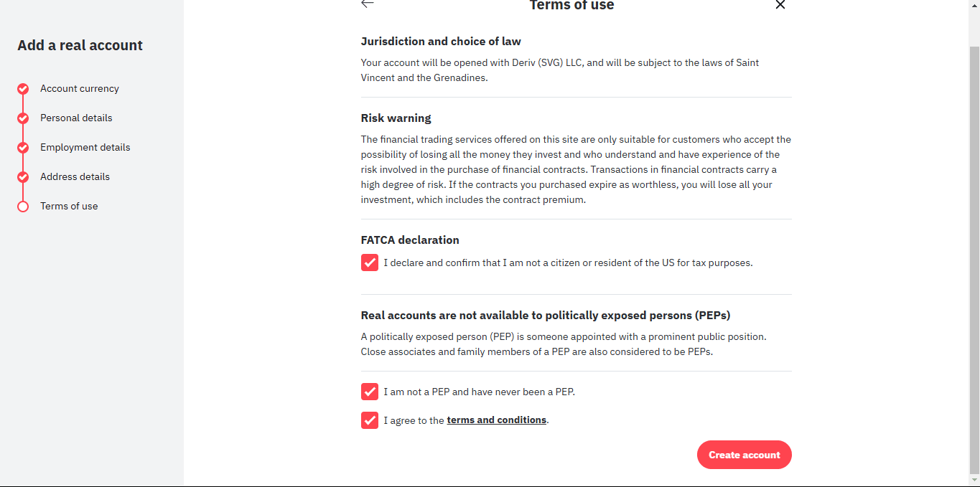Image resolution: width=980 pixels, height=487 pixels.
Task: Close the Terms of use dialog
Action: click(780, 5)
